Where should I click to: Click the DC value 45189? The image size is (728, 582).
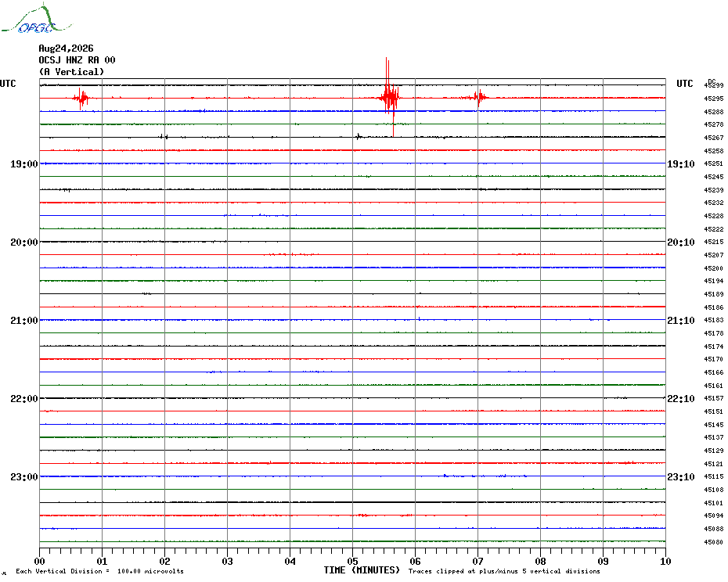coord(714,294)
